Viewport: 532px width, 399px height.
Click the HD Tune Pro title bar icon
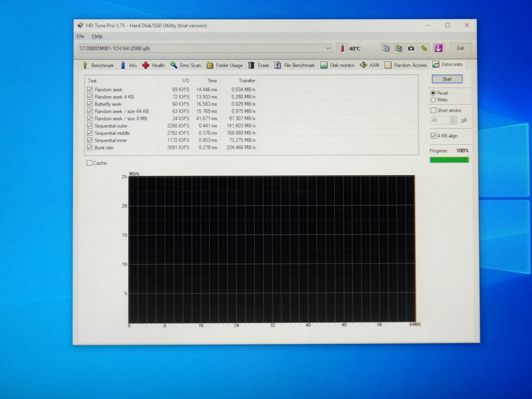(80, 25)
